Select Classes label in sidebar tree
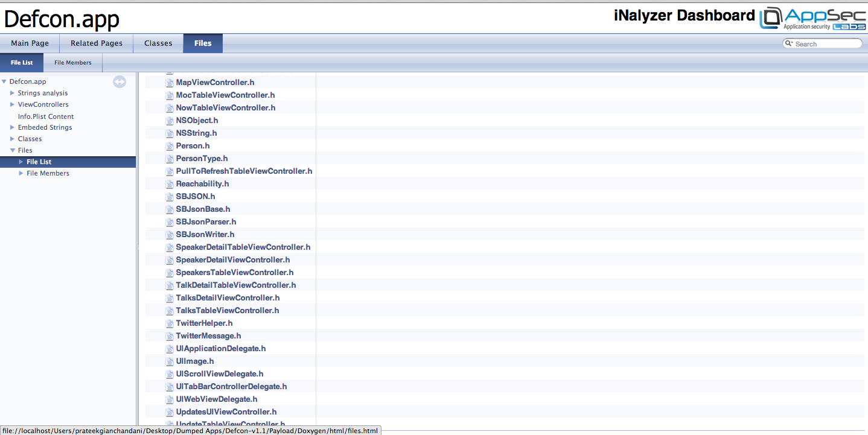Viewport: 868px width, 435px height. click(30, 139)
